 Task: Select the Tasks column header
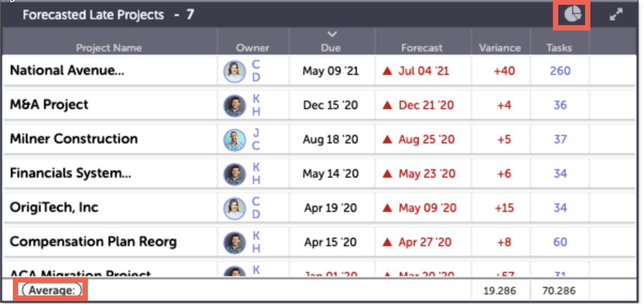pos(559,48)
